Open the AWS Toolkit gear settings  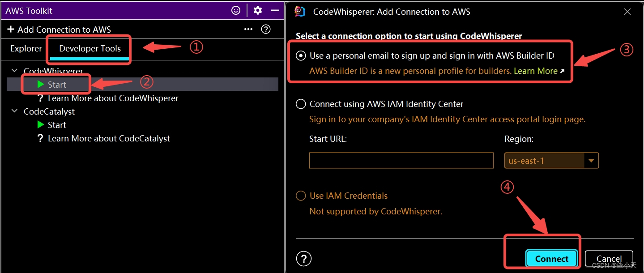[x=258, y=10]
